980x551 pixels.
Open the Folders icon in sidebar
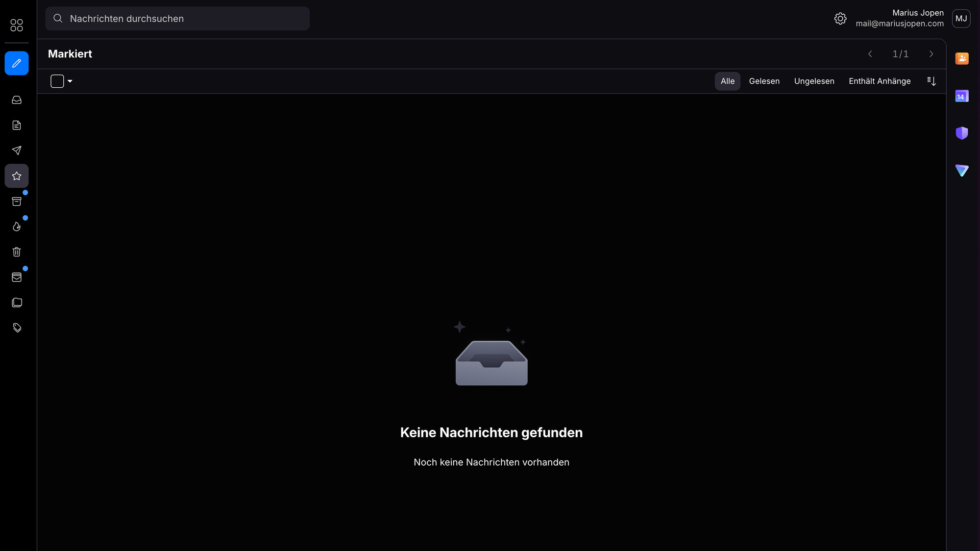pos(17,302)
